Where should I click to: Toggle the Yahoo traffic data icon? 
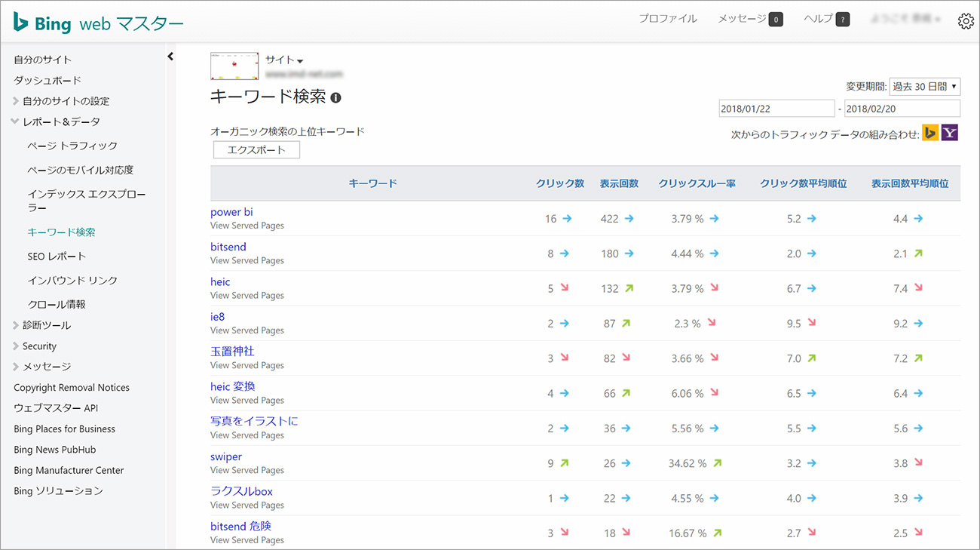(950, 134)
